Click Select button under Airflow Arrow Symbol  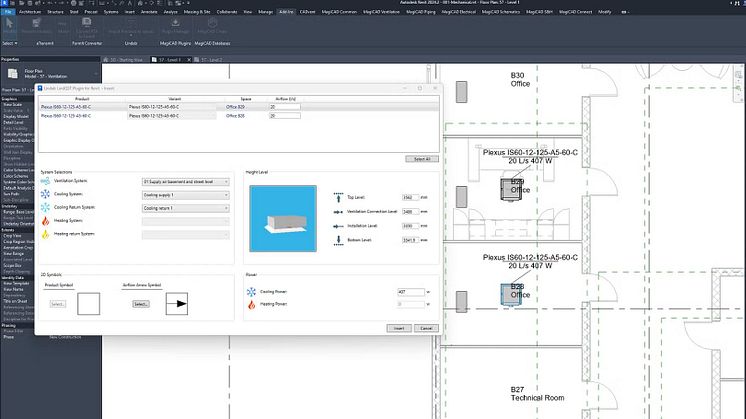[x=140, y=304]
